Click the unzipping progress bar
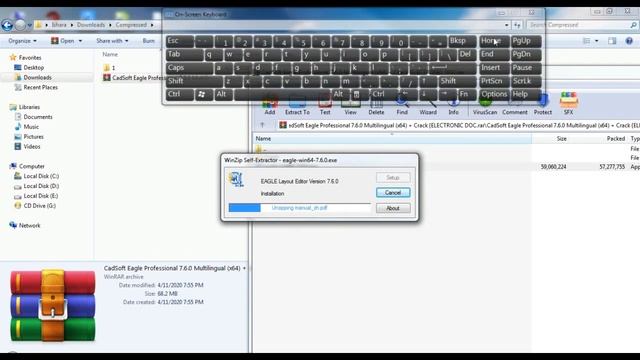This screenshot has height=360, width=640. point(299,208)
